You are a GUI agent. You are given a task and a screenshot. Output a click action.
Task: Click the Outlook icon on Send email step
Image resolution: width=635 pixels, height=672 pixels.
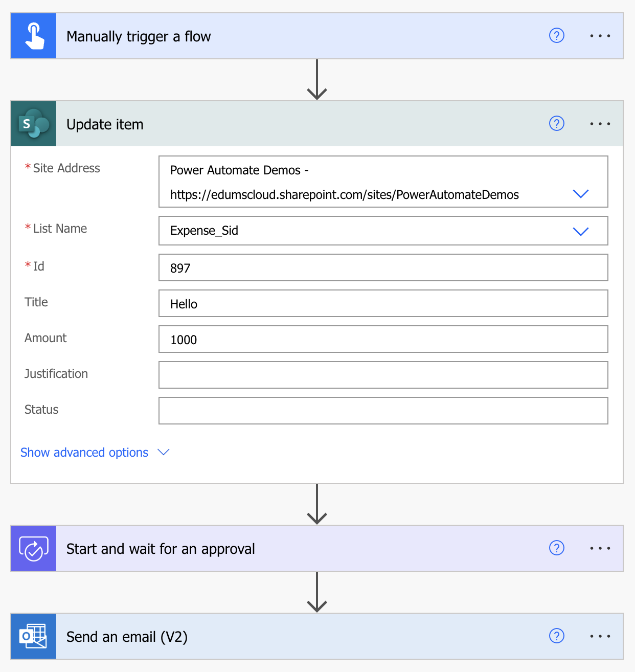click(x=34, y=637)
